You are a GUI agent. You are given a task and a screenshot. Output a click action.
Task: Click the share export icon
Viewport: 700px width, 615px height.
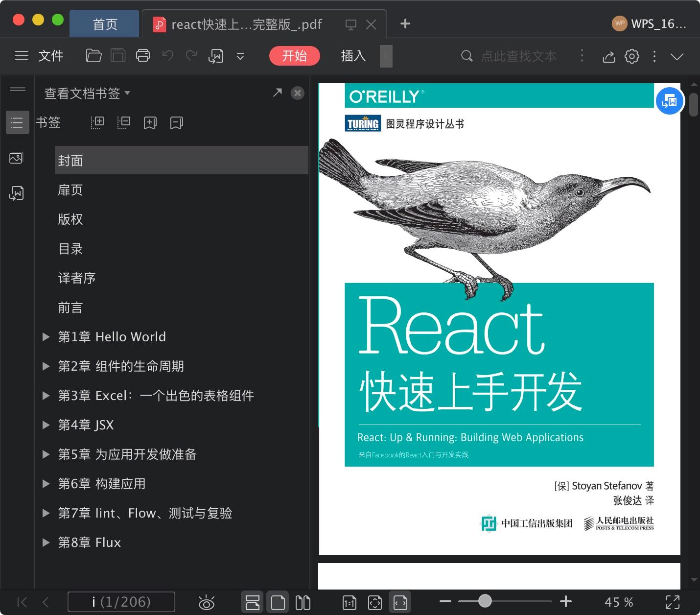pos(608,56)
